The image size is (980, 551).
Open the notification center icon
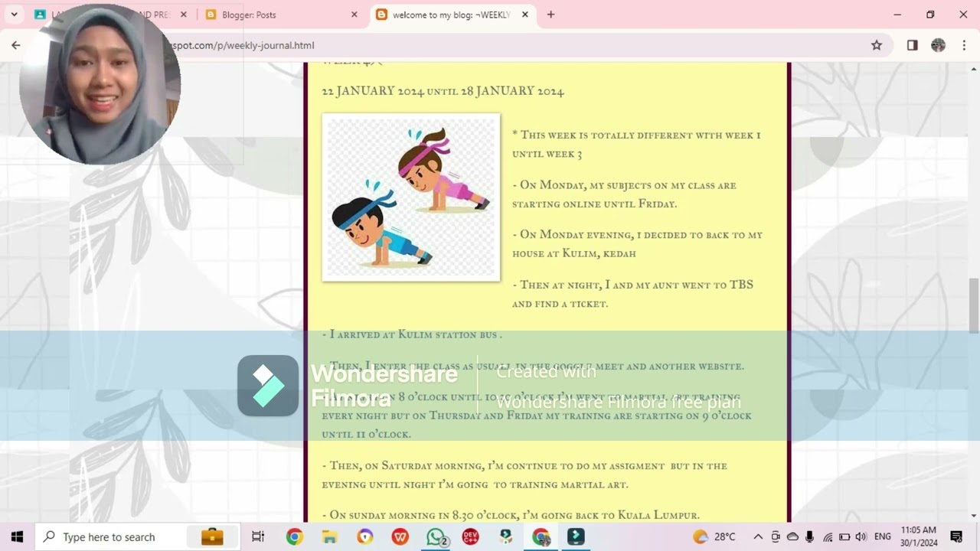tap(956, 536)
